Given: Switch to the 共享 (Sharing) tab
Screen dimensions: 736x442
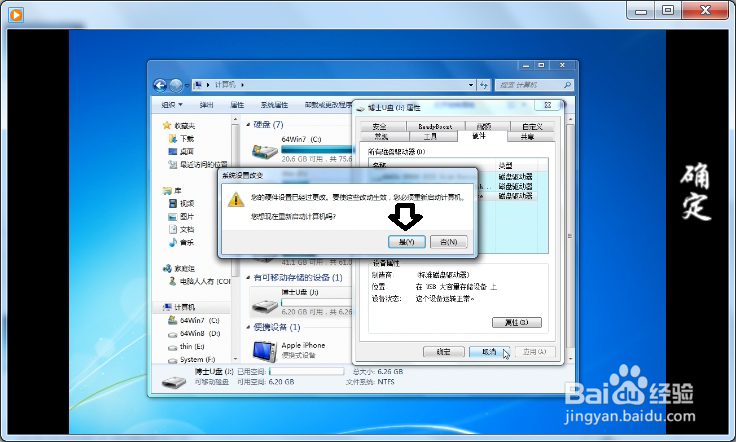Looking at the screenshot, I should pyautogui.click(x=531, y=137).
